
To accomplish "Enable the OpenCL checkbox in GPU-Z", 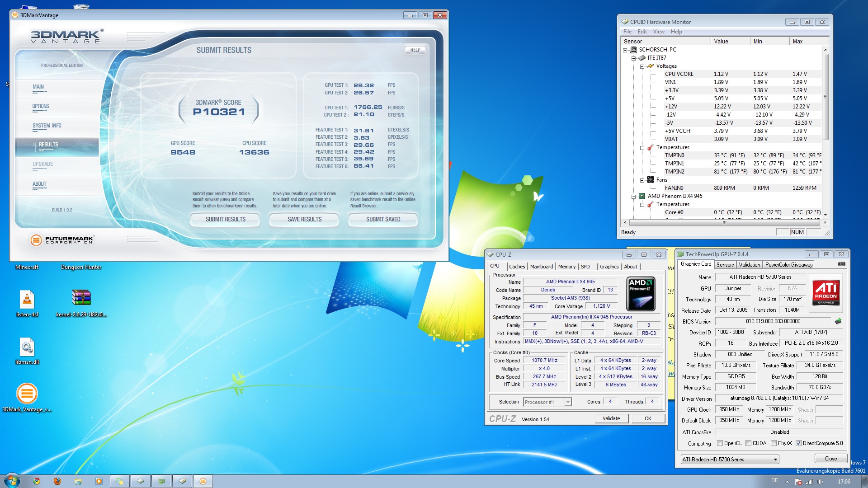I will pos(720,443).
